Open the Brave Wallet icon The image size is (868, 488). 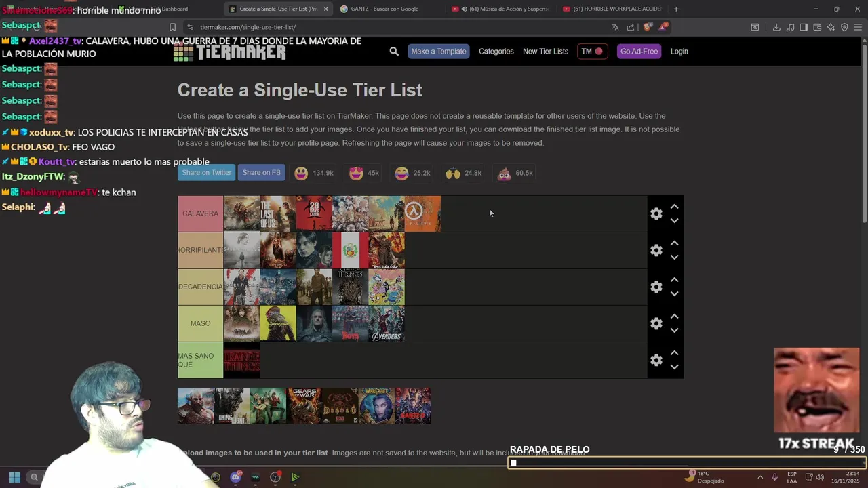(x=817, y=27)
